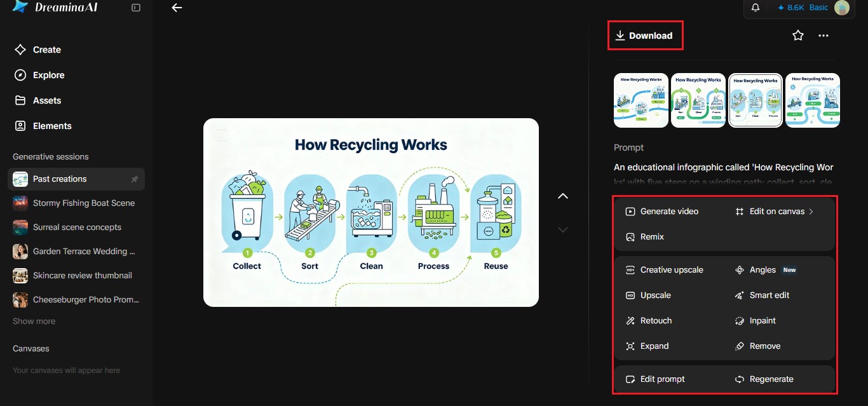Toggle the pin on Past creations
This screenshot has width=868, height=406.
134,179
